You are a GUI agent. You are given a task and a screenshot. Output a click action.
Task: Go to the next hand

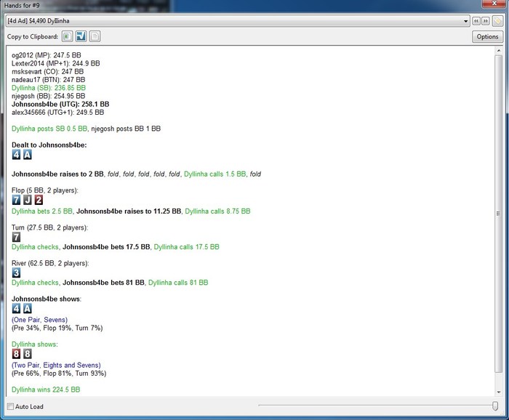(x=485, y=21)
